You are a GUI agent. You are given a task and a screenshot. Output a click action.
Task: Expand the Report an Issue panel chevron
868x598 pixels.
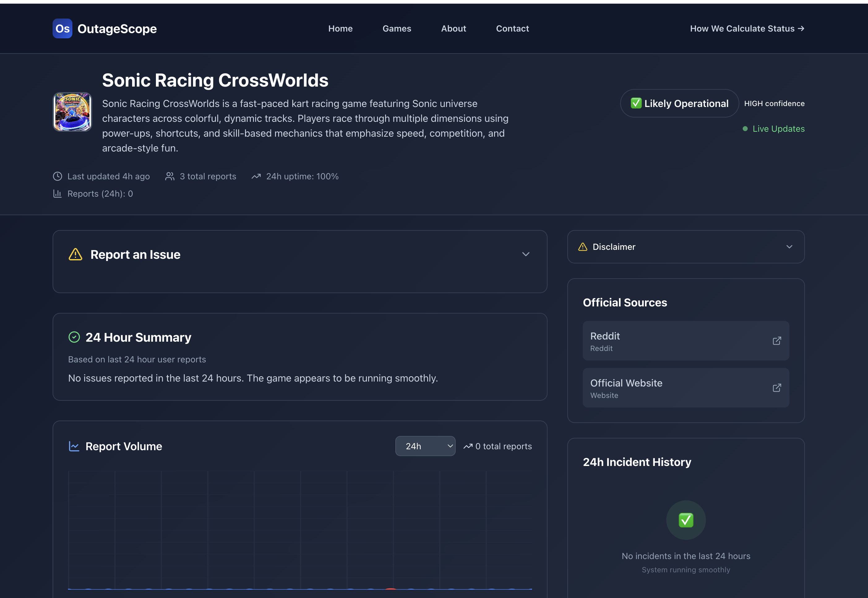point(526,254)
